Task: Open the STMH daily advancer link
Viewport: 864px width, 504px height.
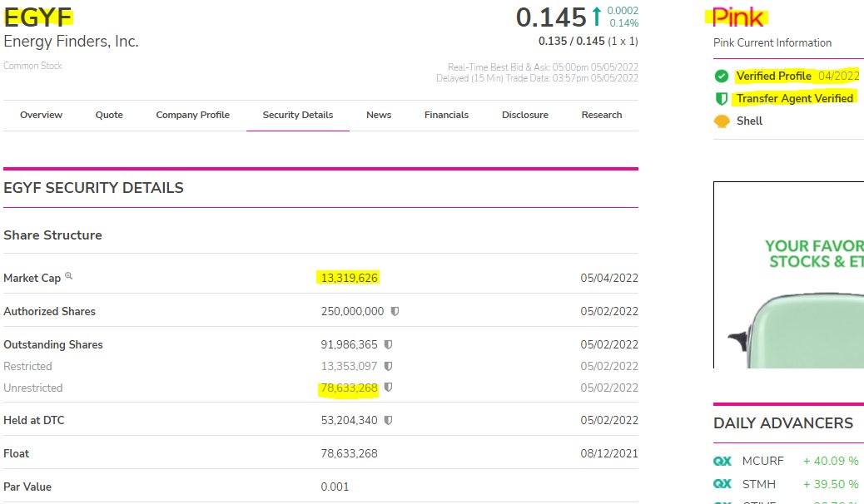Action: pyautogui.click(x=759, y=484)
